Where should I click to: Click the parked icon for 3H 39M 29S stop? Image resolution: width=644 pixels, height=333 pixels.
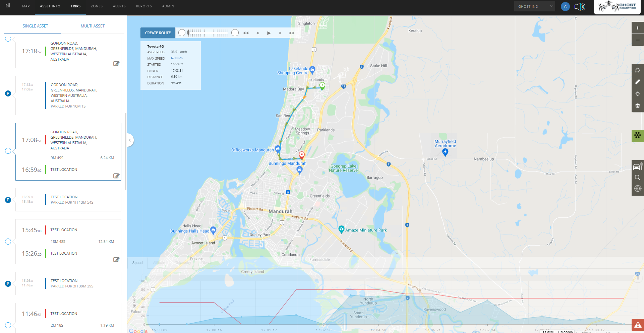point(8,284)
